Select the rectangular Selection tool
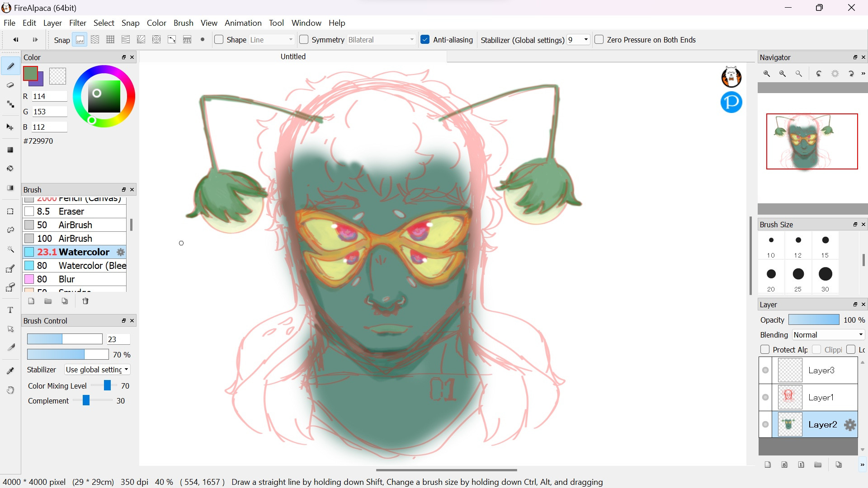This screenshot has height=488, width=868. point(10,211)
